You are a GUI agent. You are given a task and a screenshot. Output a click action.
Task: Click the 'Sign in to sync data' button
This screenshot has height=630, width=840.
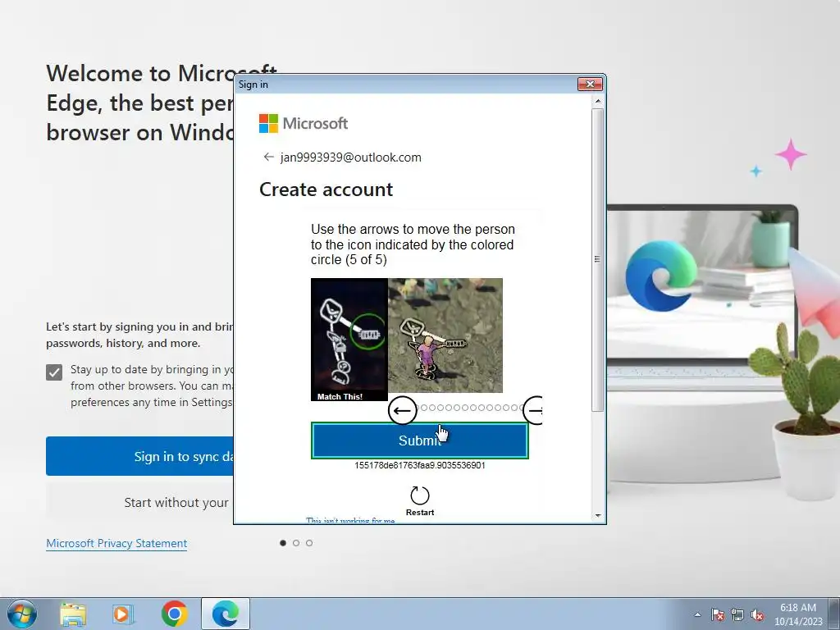pyautogui.click(x=139, y=456)
